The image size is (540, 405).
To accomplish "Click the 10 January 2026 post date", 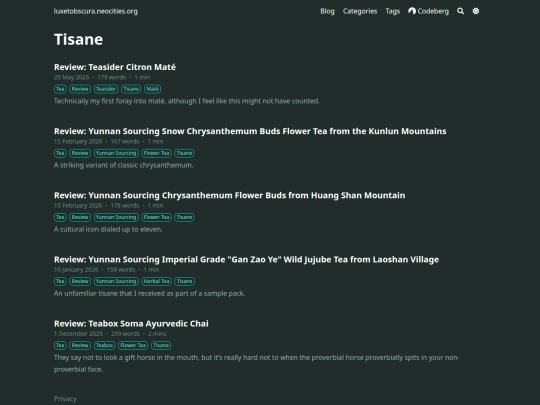I will tap(76, 269).
